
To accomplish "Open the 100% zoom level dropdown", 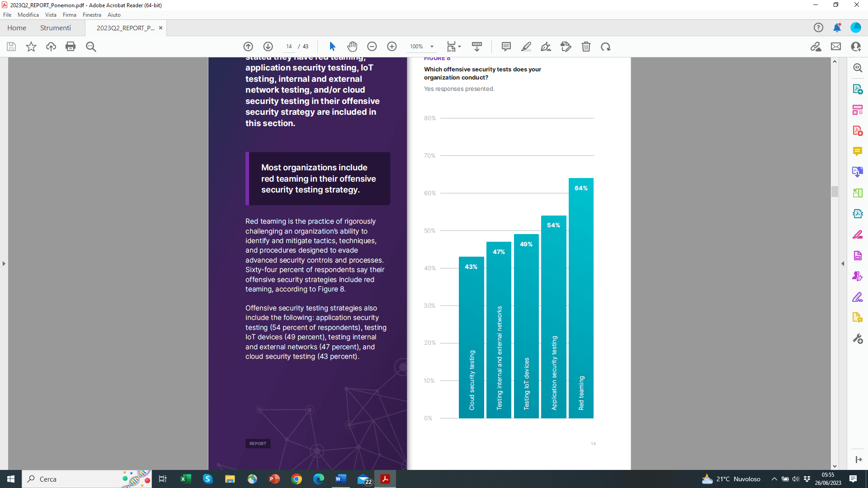I will point(432,47).
